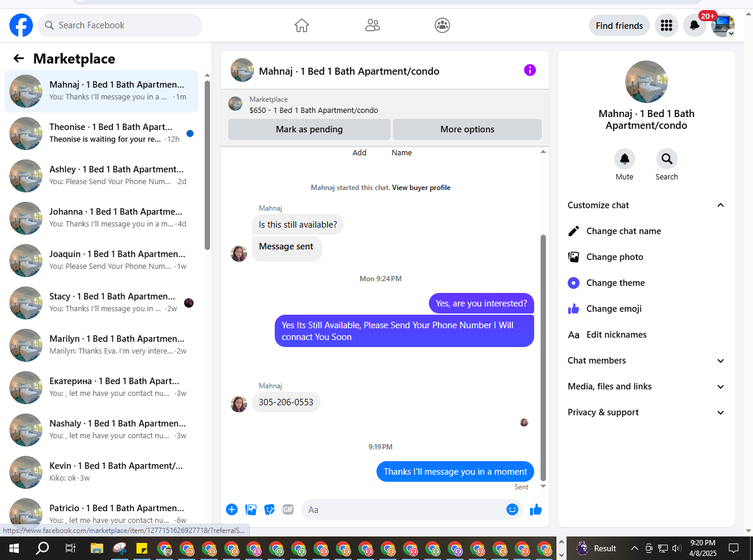Screen dimensions: 753x560
Task: Click Mark as pending button
Action: click(x=309, y=129)
